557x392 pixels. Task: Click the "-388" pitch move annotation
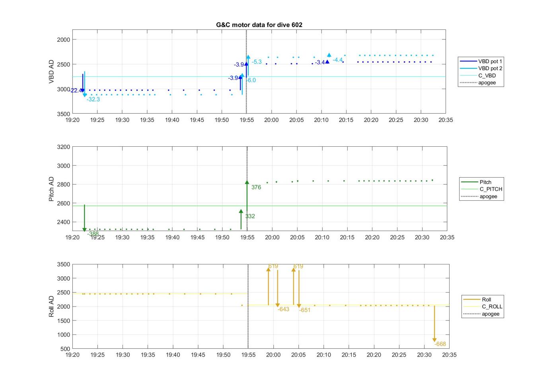point(93,234)
